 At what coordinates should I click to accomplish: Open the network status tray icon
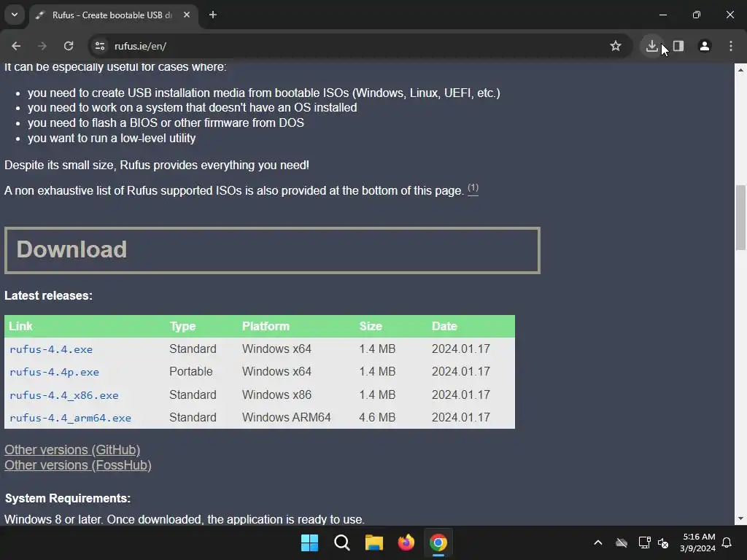tap(645, 542)
